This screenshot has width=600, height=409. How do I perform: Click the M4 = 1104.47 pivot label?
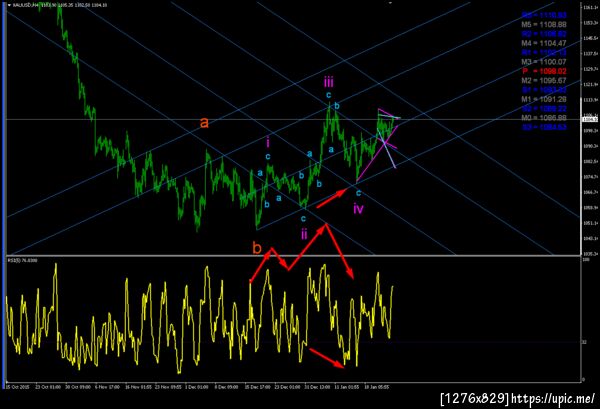click(544, 43)
